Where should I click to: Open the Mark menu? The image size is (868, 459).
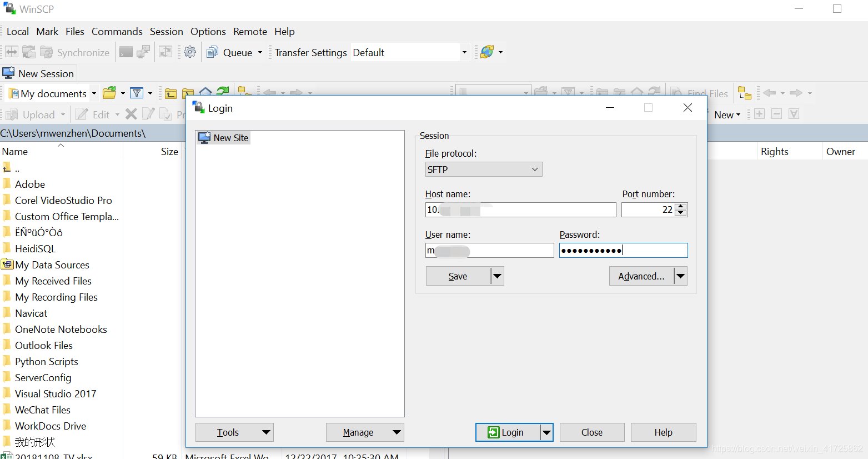47,32
